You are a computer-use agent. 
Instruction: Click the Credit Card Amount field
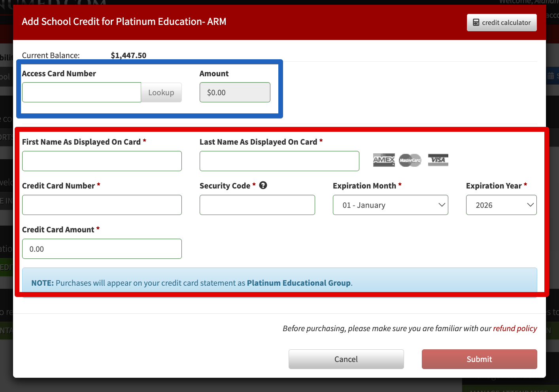[102, 249]
